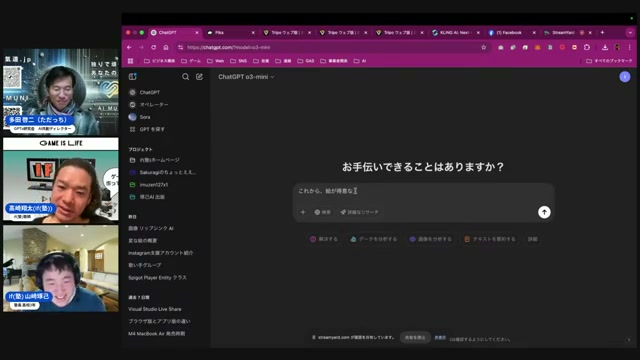
Task: Open the GAS bookmark folder
Action: click(x=306, y=61)
